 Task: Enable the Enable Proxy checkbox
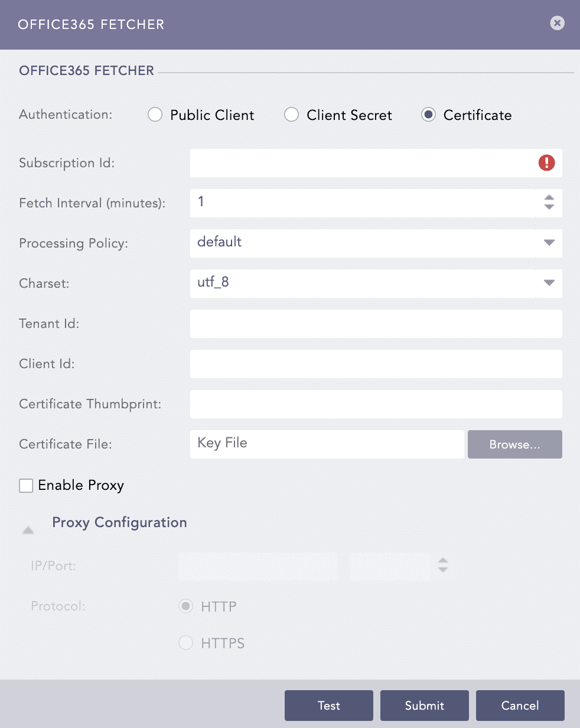[25, 485]
